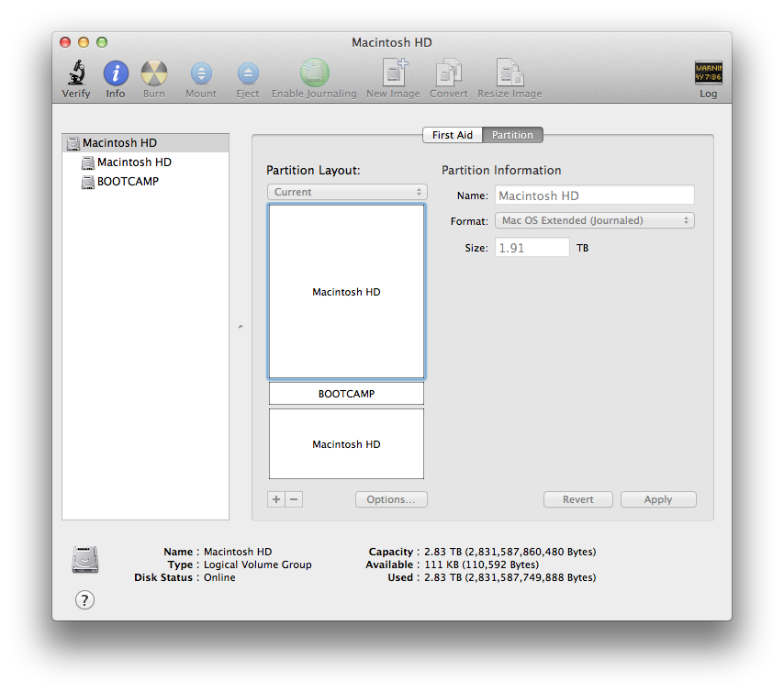Click the Options... button
Image resolution: width=784 pixels, height=693 pixels.
(x=391, y=499)
